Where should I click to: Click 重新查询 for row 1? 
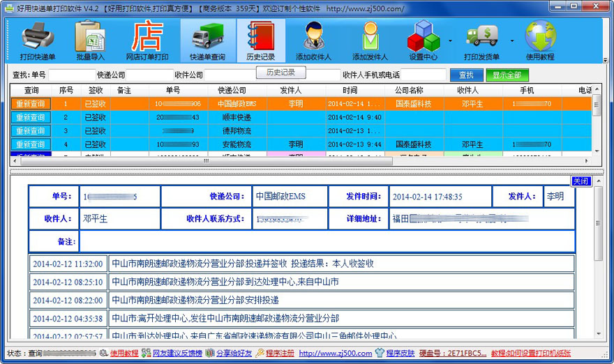coord(31,104)
